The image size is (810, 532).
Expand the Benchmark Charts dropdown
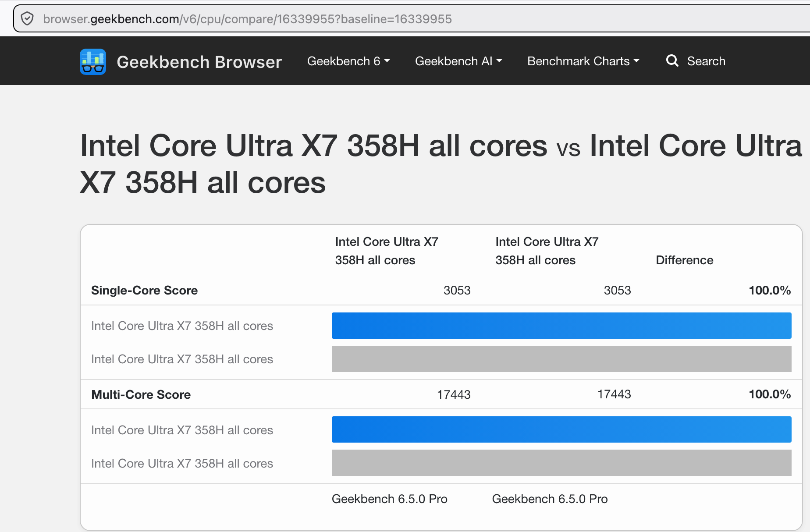(583, 61)
